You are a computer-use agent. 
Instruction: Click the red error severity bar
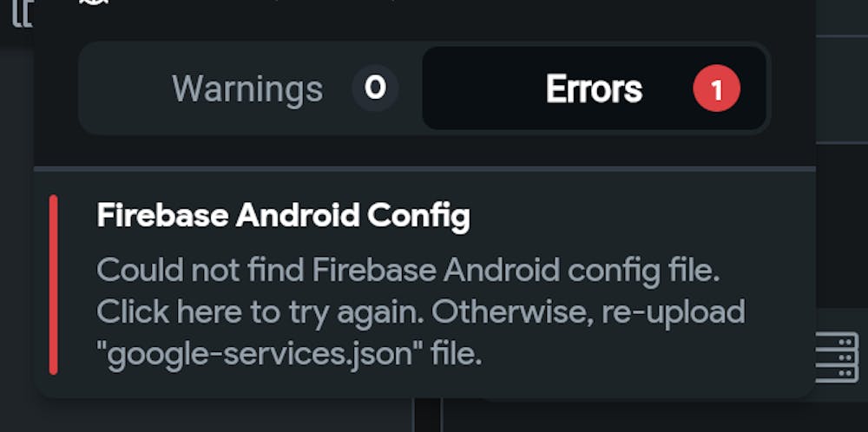(x=54, y=285)
